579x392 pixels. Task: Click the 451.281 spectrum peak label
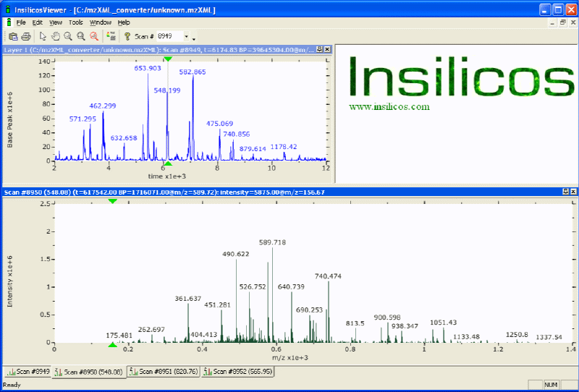tap(218, 305)
